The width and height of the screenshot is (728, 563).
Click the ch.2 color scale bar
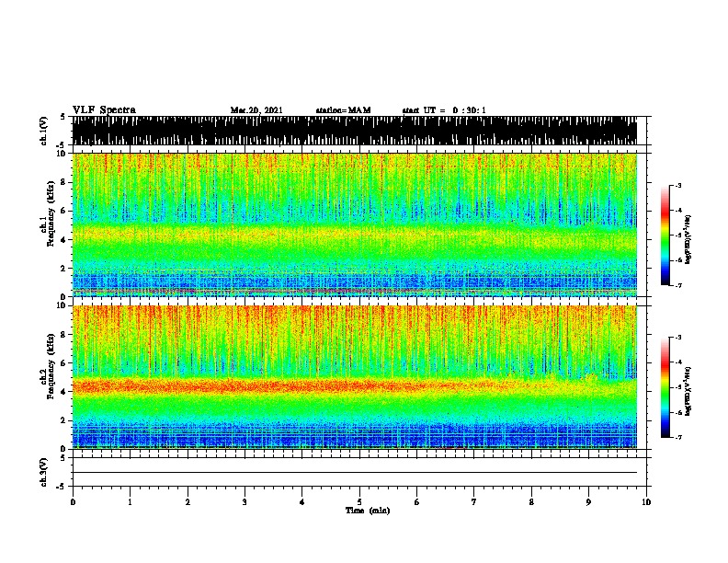coord(665,387)
